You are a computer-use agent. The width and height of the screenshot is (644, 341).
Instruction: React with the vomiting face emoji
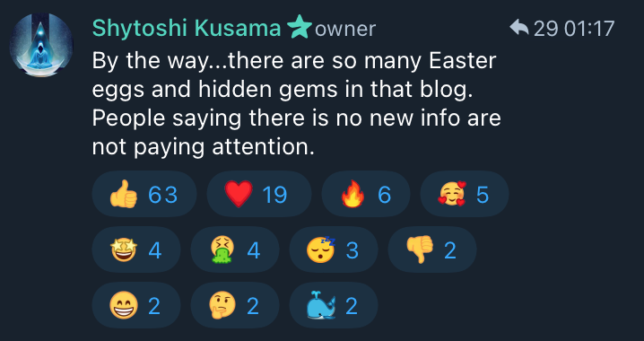[235, 249]
